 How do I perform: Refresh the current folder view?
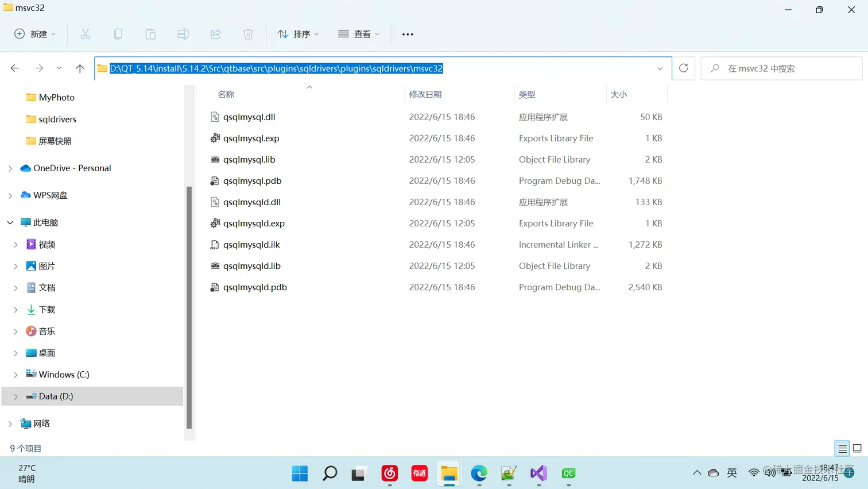coord(683,68)
